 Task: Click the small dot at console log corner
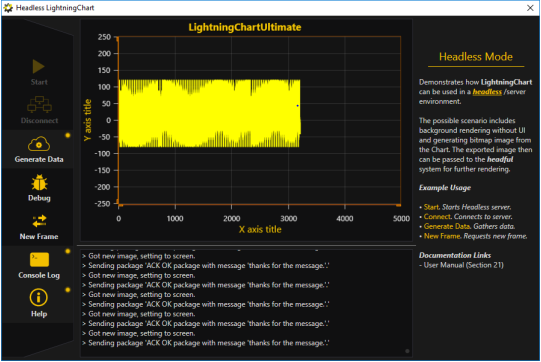pos(407,351)
